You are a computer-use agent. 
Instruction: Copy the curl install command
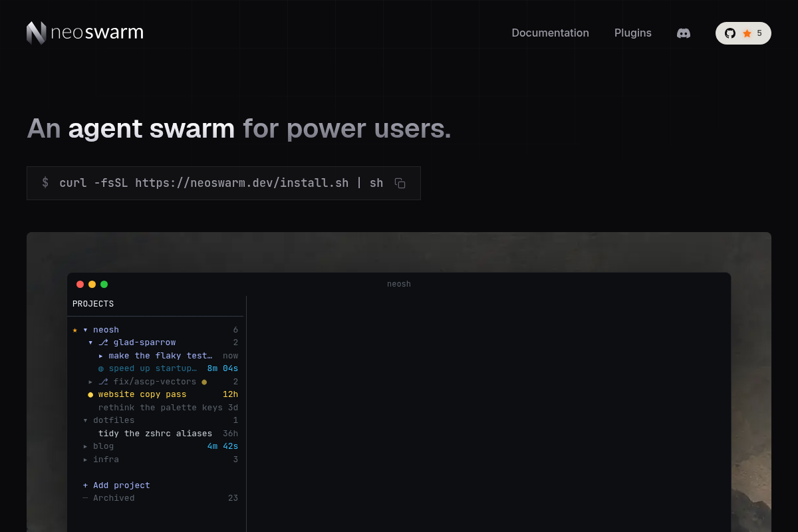[x=400, y=183]
